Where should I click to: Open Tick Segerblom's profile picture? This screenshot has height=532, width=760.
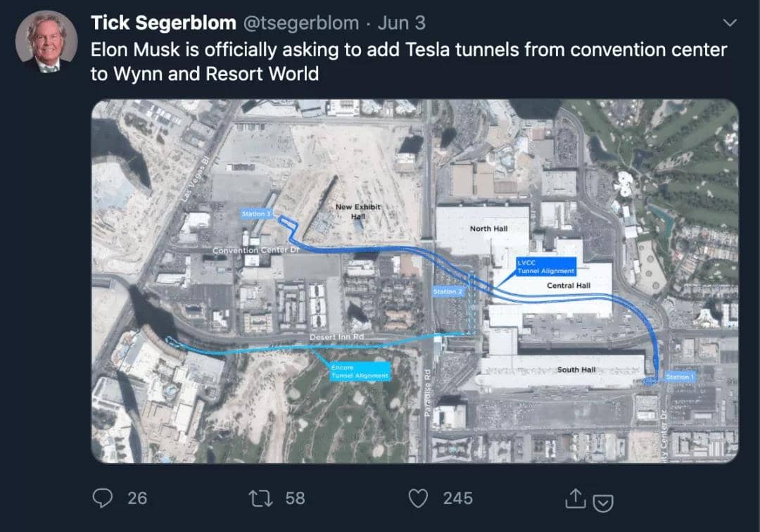(46, 42)
